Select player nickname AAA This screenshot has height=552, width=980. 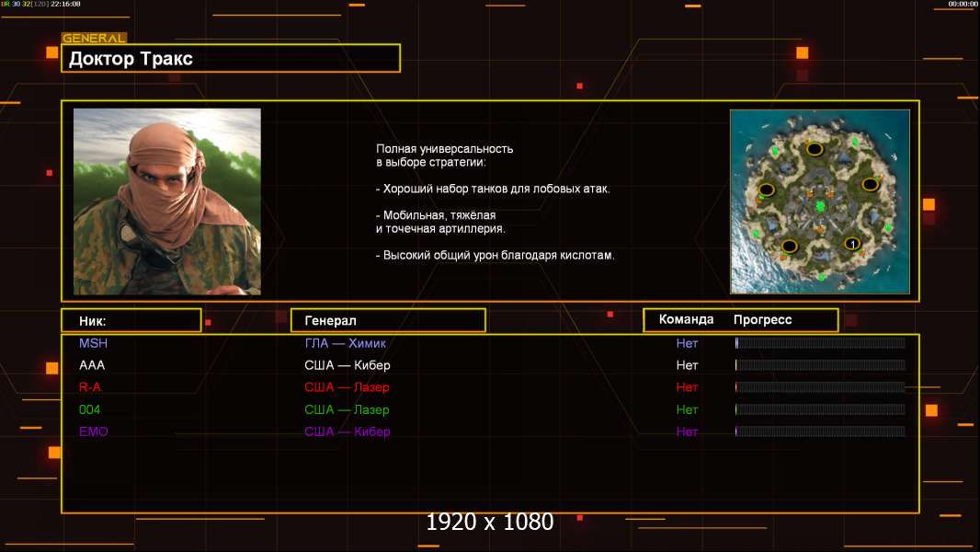[x=92, y=365]
